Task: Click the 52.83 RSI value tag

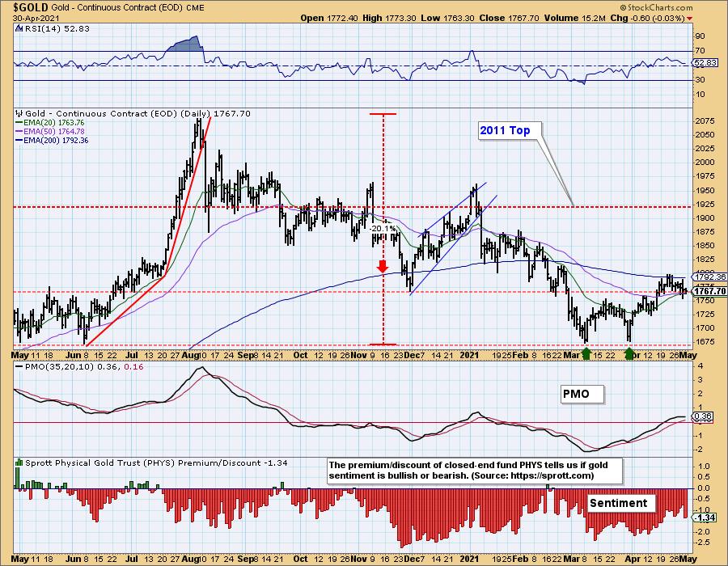Action: (705, 62)
